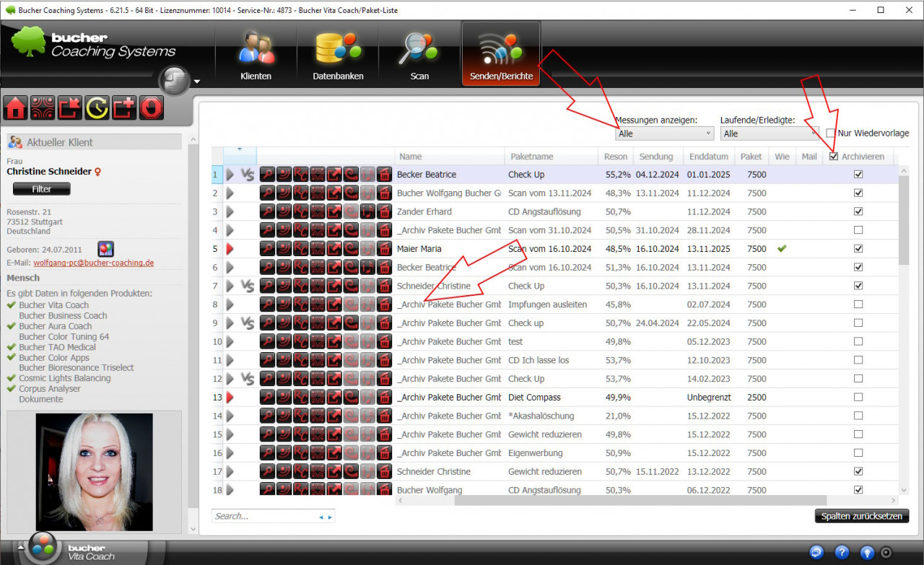Open the Messungen anzeigen dropdown
The image size is (924, 565).
665,133
